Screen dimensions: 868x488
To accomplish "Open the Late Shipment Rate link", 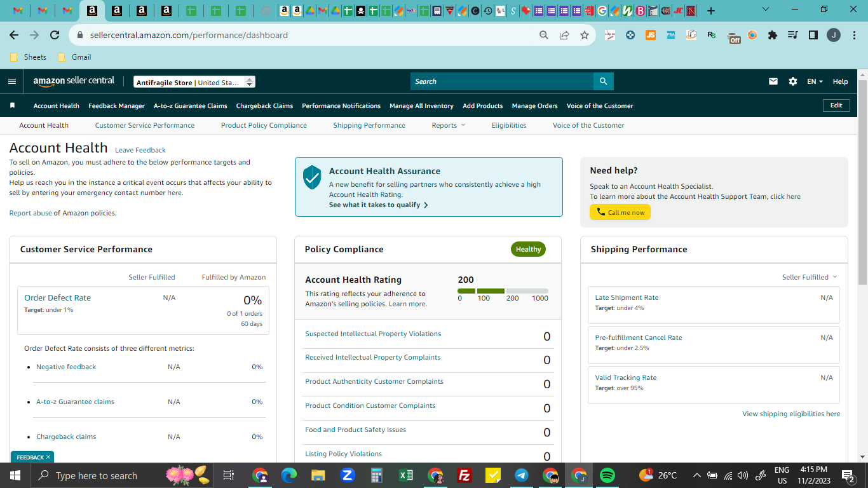I will pyautogui.click(x=627, y=297).
